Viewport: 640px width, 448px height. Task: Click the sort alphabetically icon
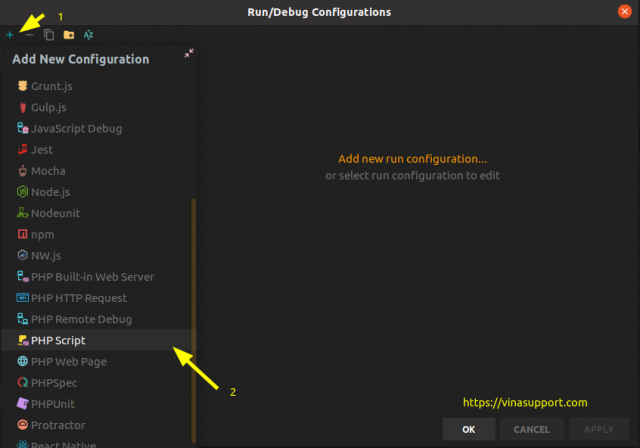(x=88, y=35)
